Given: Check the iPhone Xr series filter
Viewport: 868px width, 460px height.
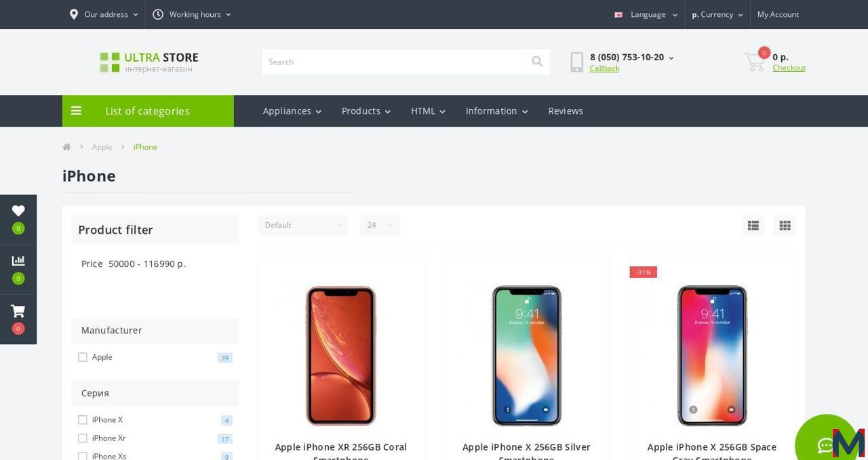Looking at the screenshot, I should (x=83, y=438).
